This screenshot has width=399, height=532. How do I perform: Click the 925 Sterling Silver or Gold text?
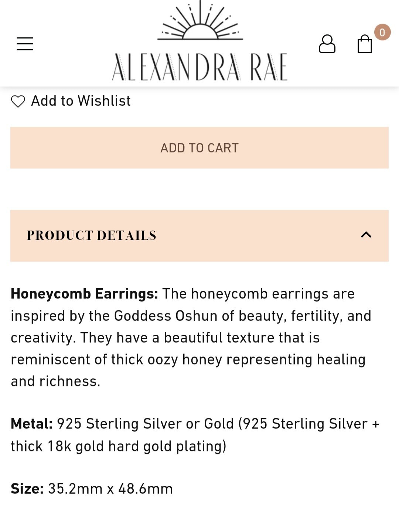click(x=145, y=424)
